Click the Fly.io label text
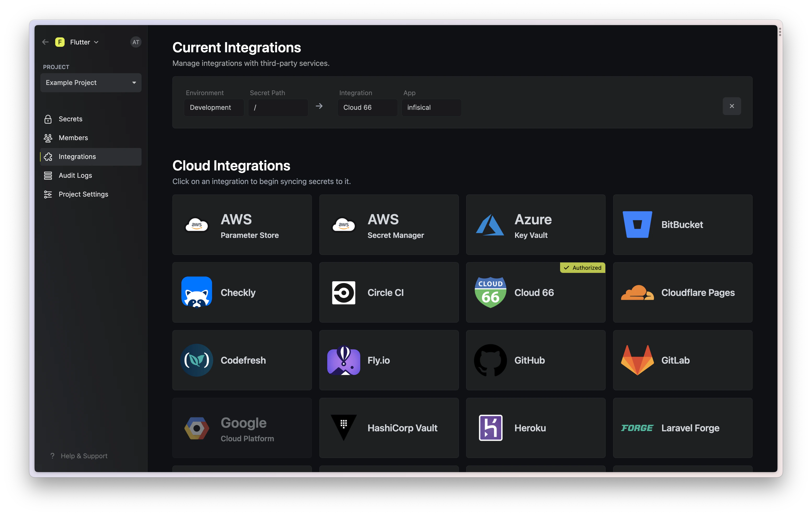The width and height of the screenshot is (812, 516). point(378,360)
